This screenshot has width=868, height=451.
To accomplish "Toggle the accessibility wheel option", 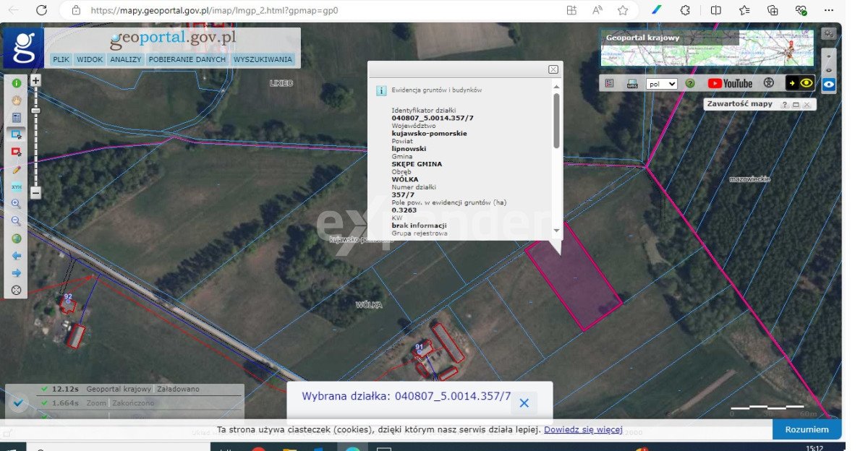I will pos(768,83).
